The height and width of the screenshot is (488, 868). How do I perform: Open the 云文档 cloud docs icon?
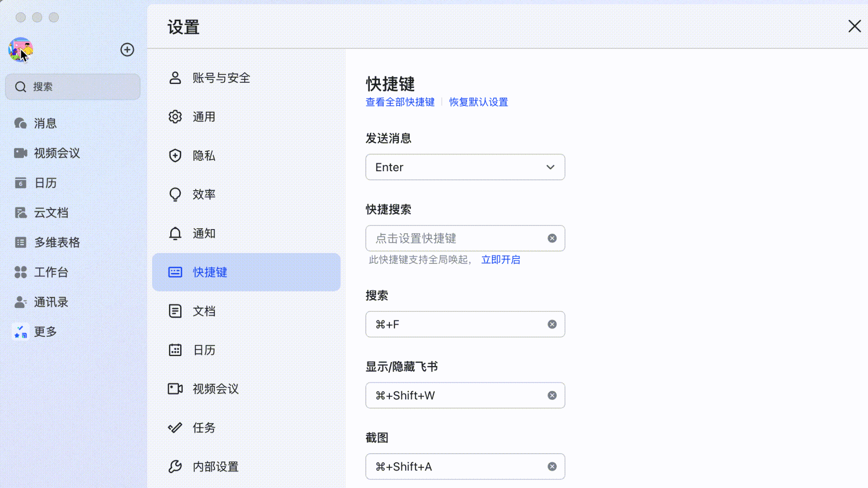coord(21,212)
